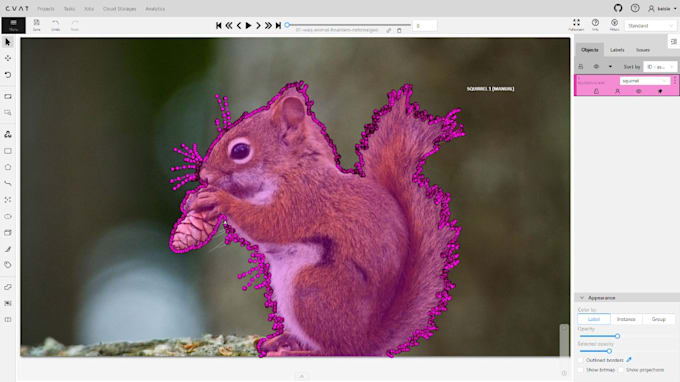
Task: Open the Analytics menu
Action: [155, 9]
